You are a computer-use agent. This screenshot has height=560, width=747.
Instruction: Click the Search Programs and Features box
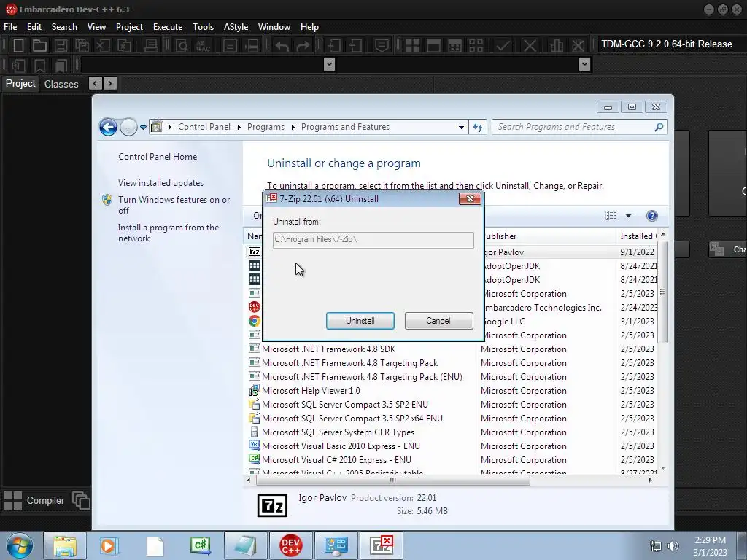click(579, 127)
